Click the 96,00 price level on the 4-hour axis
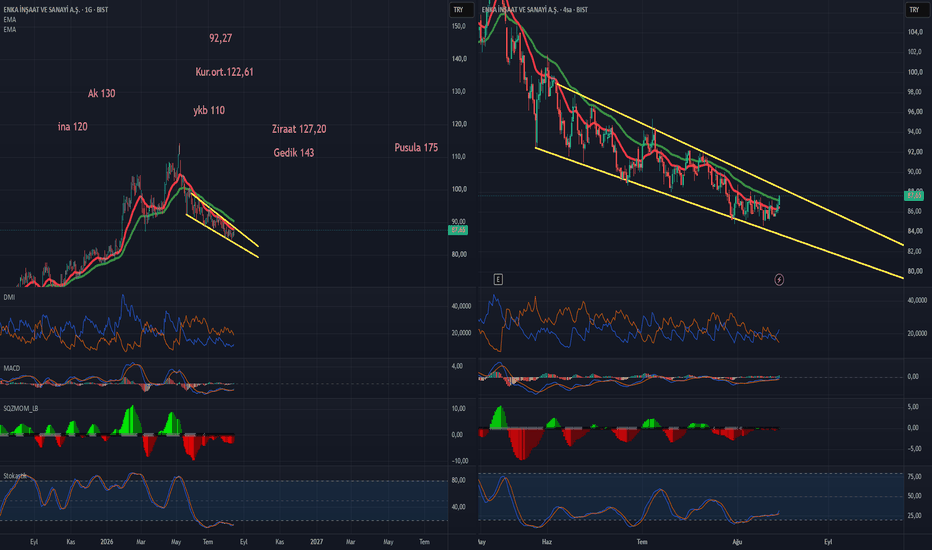 915,112
